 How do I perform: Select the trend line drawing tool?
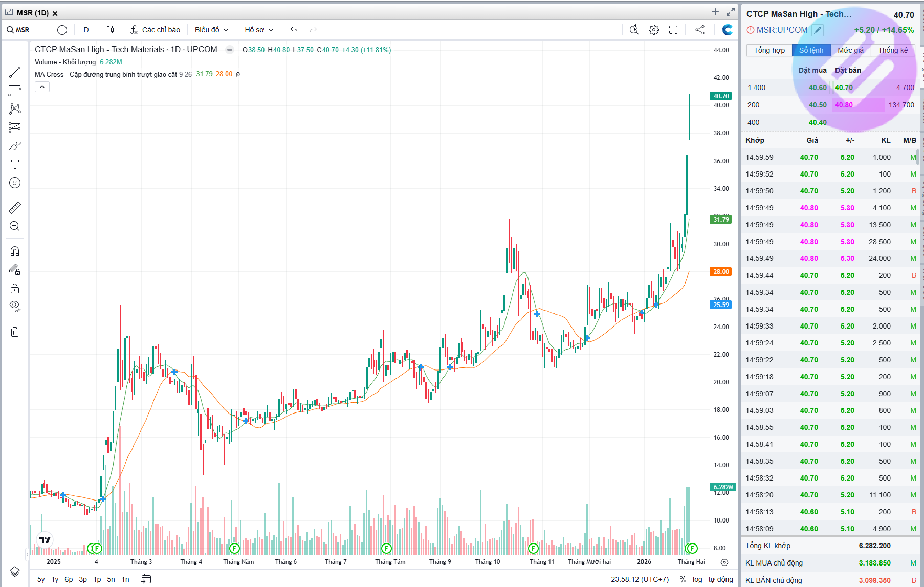click(x=15, y=72)
